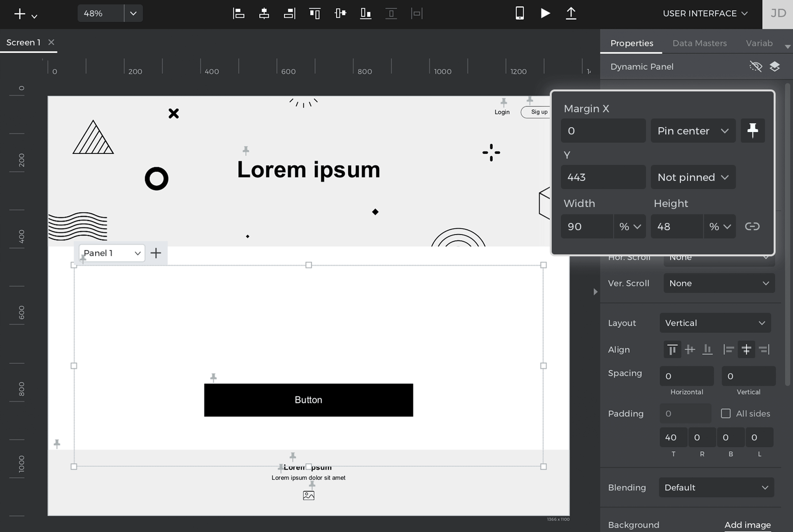The image size is (793, 532).
Task: Switch to the Data Masters tab
Action: pos(700,43)
